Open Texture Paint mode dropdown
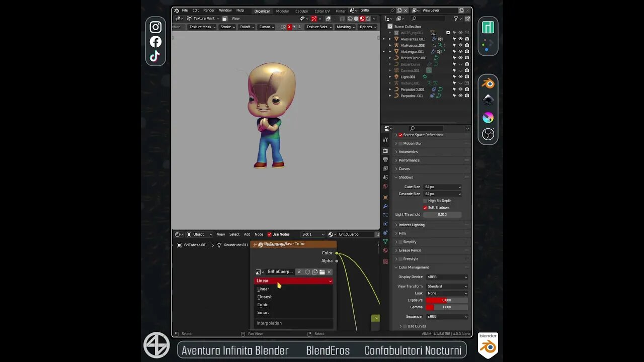The image size is (644, 362). (x=203, y=19)
